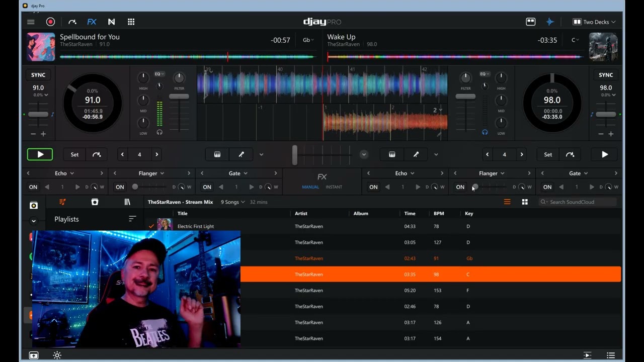
Task: Toggle deck 1 headphone cue
Action: pos(159,132)
